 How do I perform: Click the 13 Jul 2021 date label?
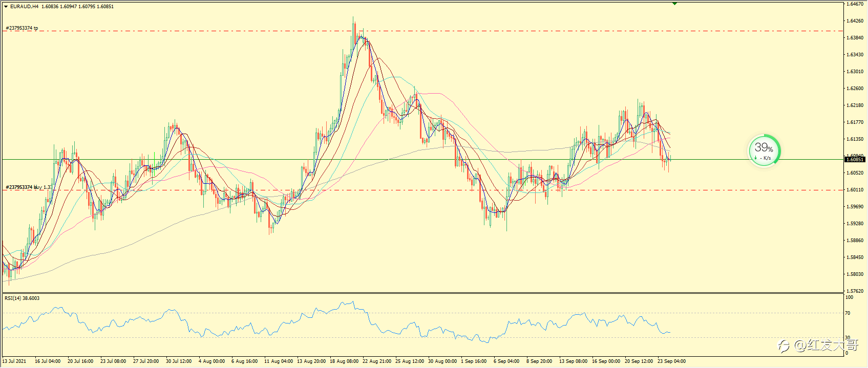tap(14, 361)
